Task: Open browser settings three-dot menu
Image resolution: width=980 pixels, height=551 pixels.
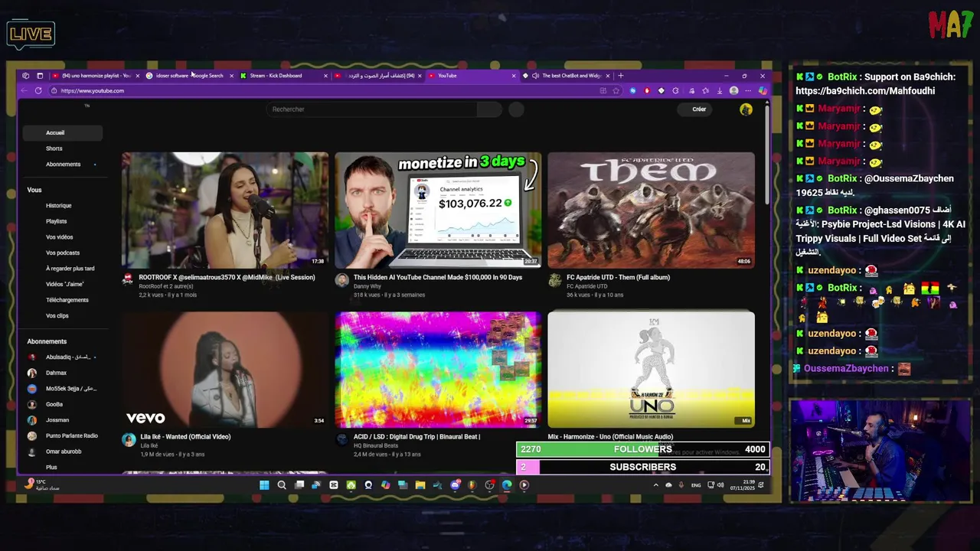Action: 748,90
